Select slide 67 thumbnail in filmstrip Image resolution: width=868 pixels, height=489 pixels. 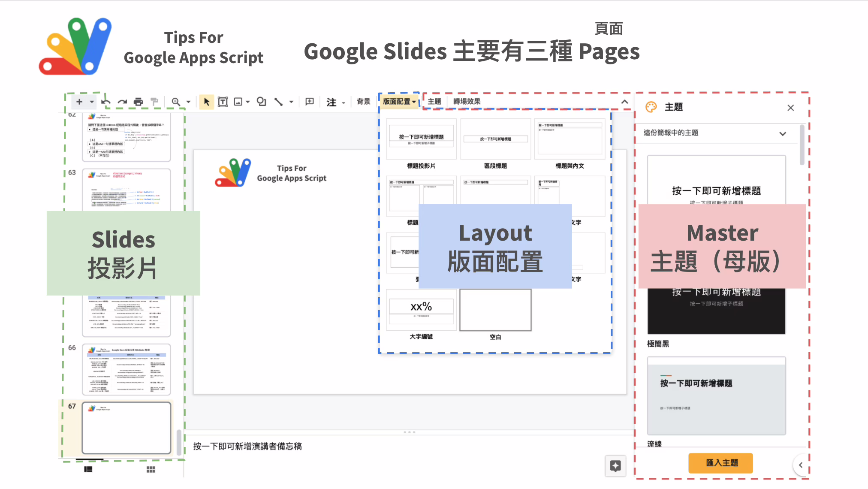[126, 428]
